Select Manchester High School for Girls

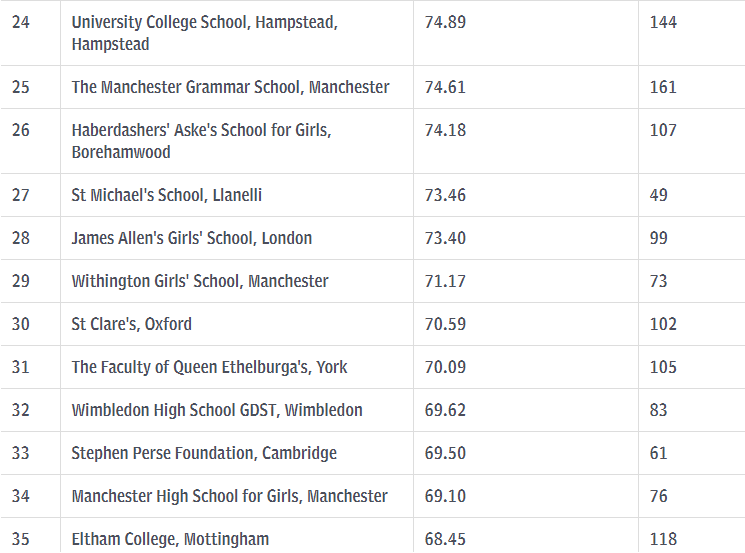(x=229, y=496)
